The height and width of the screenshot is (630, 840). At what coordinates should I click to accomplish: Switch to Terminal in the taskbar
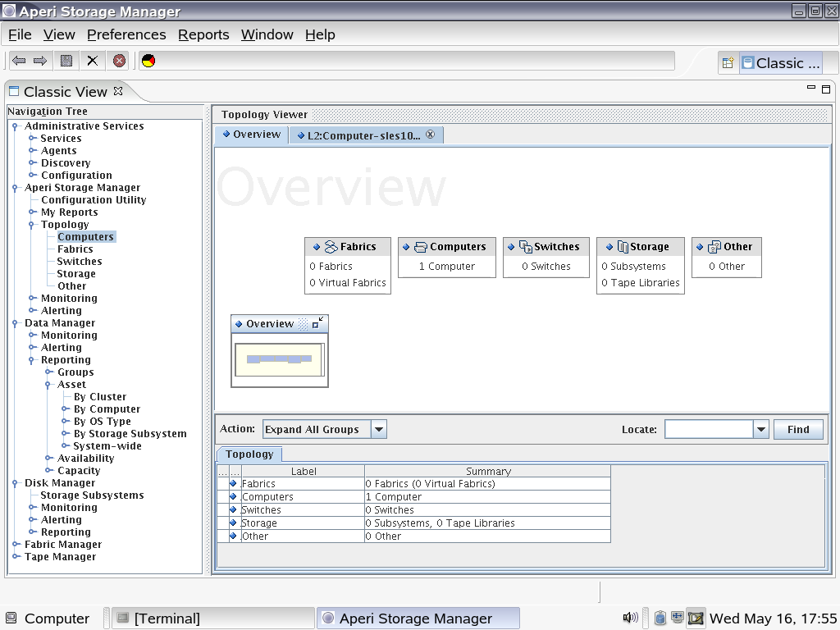click(212, 619)
